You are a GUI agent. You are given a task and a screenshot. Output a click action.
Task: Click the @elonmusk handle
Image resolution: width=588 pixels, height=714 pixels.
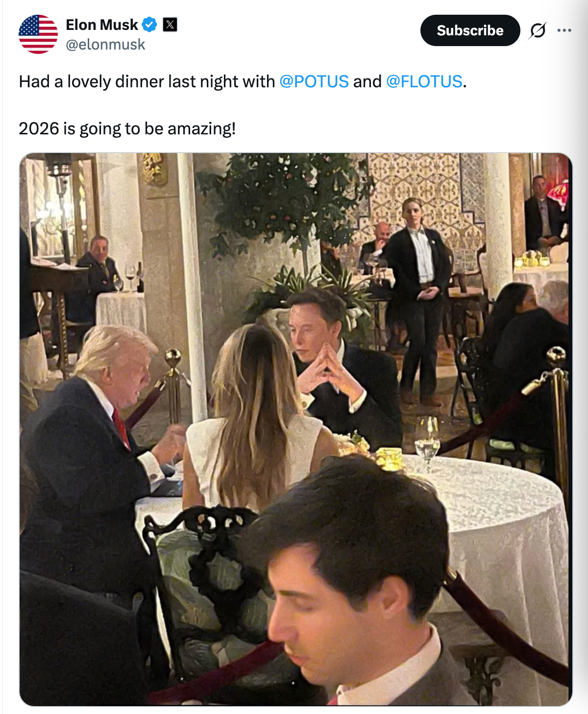(x=105, y=45)
